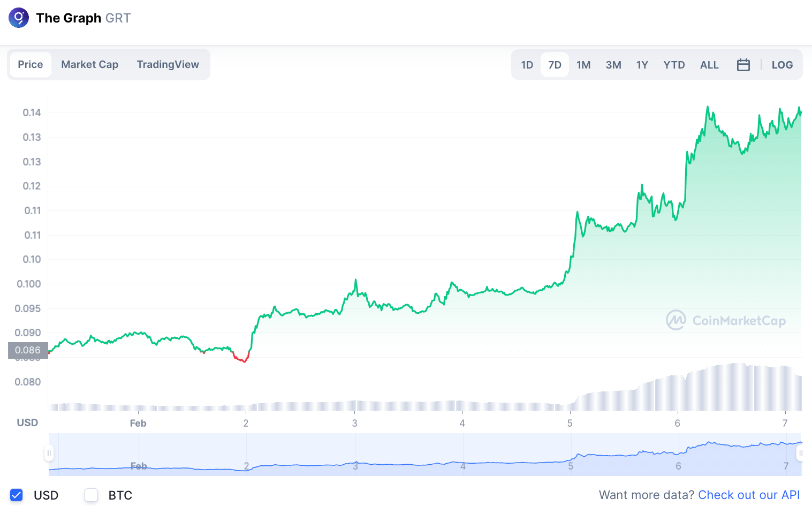The image size is (812, 506).
Task: Choose the YTD time range
Action: [x=674, y=65]
